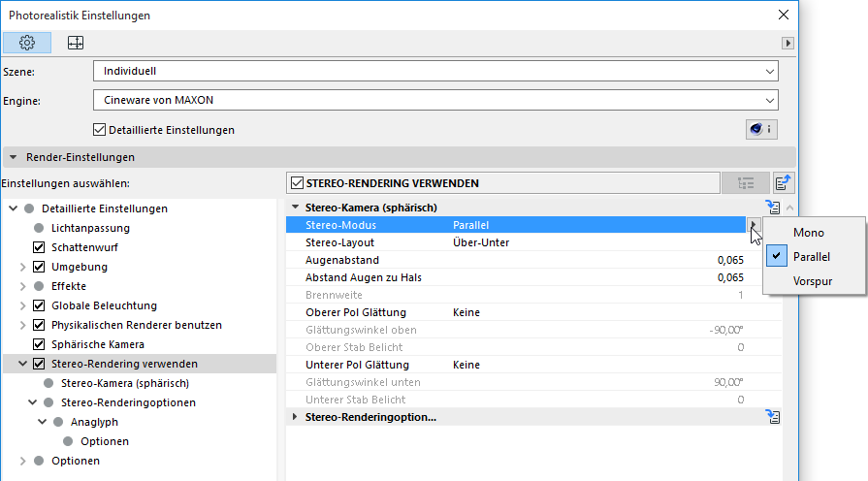
Task: Click the Stereo-Kamera section reset icon
Action: pos(773,208)
